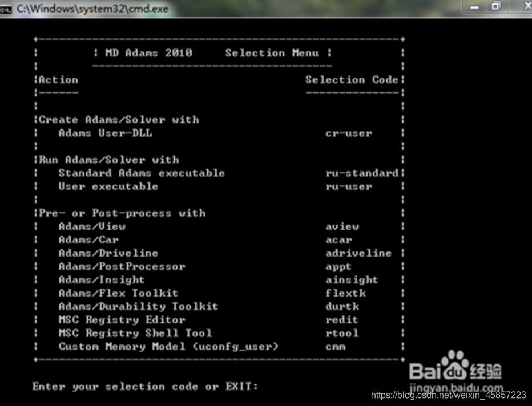Click the "cr-user" selection code

pyautogui.click(x=348, y=133)
